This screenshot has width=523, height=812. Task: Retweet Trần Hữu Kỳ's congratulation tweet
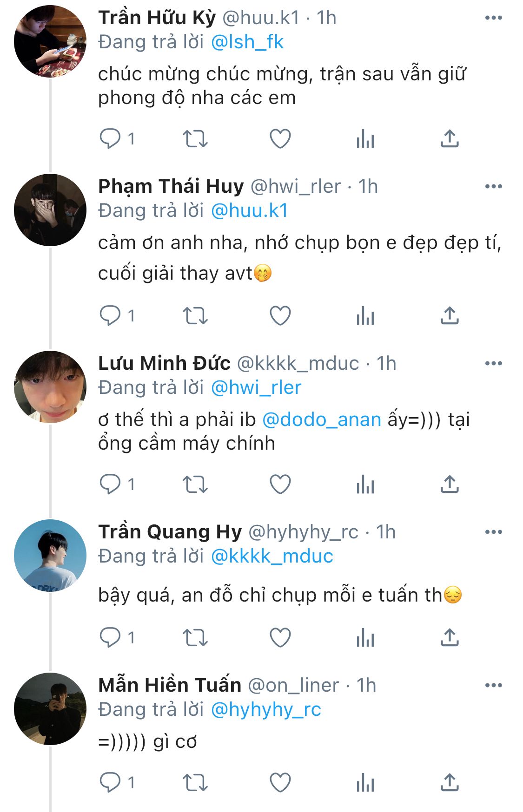pos(195,138)
